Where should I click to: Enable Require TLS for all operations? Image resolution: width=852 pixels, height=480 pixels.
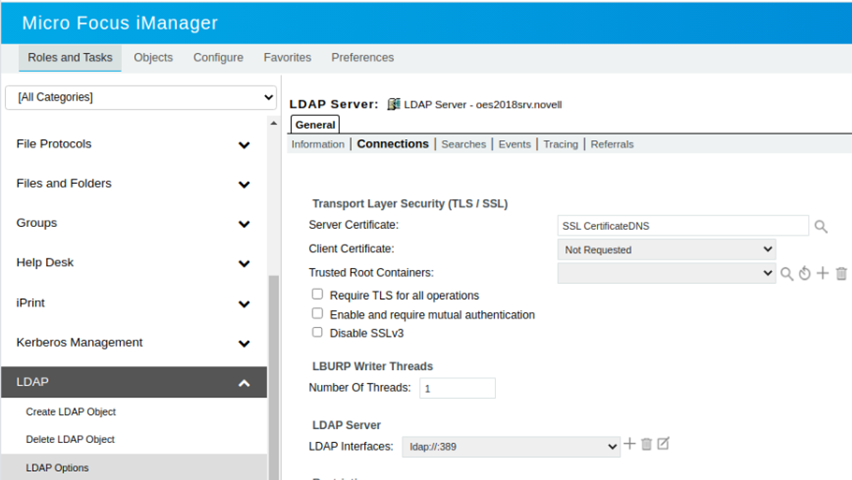318,295
